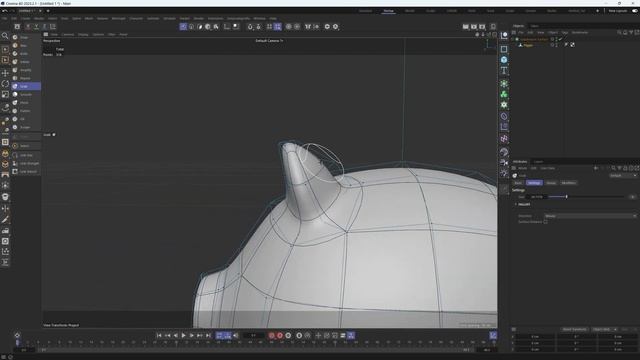Screen dimensions: 640x360
Task: Toggle X axis lock
Action: point(28,27)
